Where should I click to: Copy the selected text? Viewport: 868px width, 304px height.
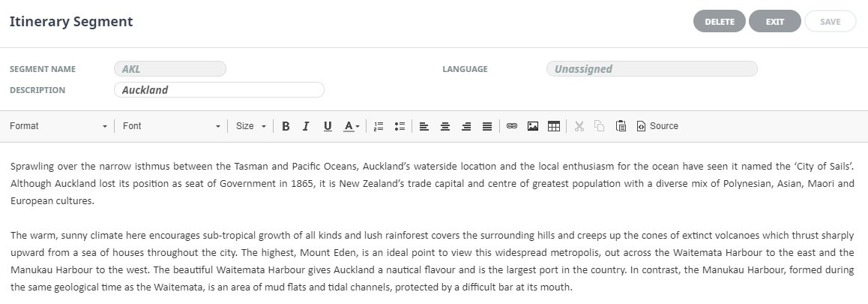click(x=600, y=127)
